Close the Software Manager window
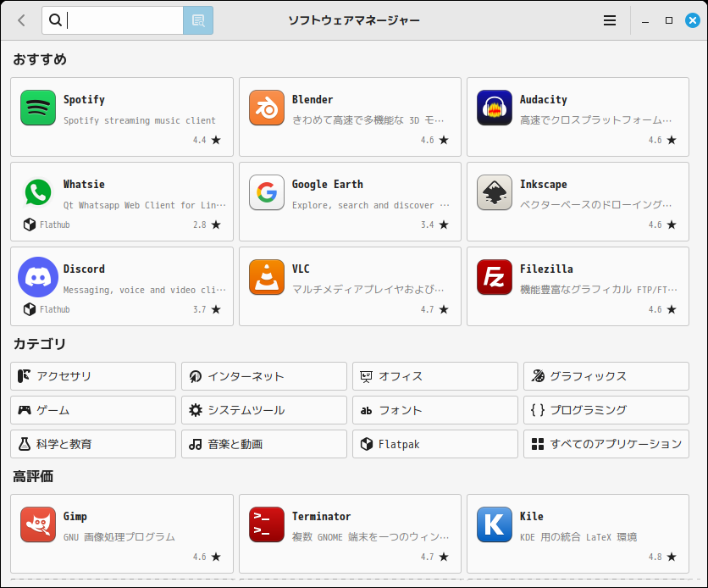This screenshot has width=708, height=588. click(693, 20)
